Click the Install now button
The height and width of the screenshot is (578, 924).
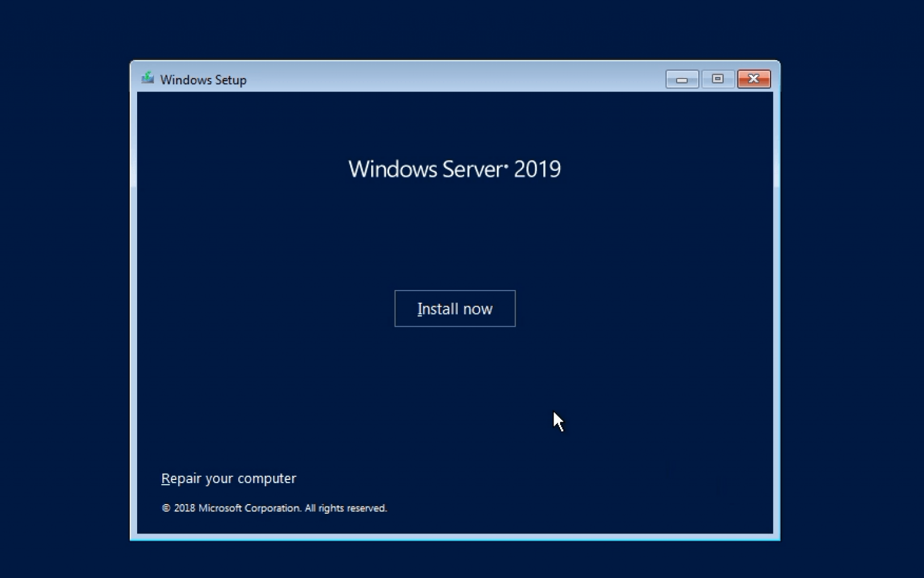tap(455, 309)
